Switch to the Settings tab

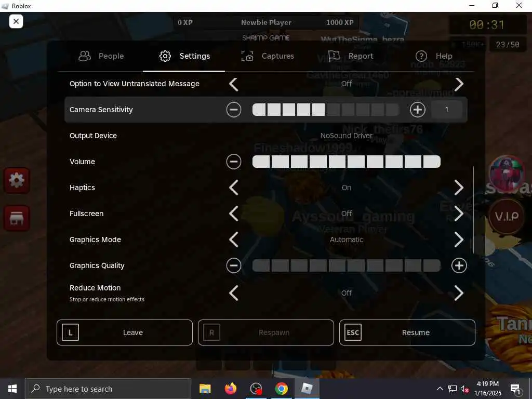(184, 56)
